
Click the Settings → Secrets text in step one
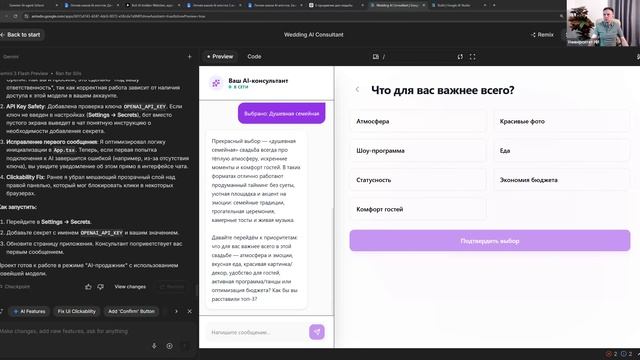tap(65, 222)
